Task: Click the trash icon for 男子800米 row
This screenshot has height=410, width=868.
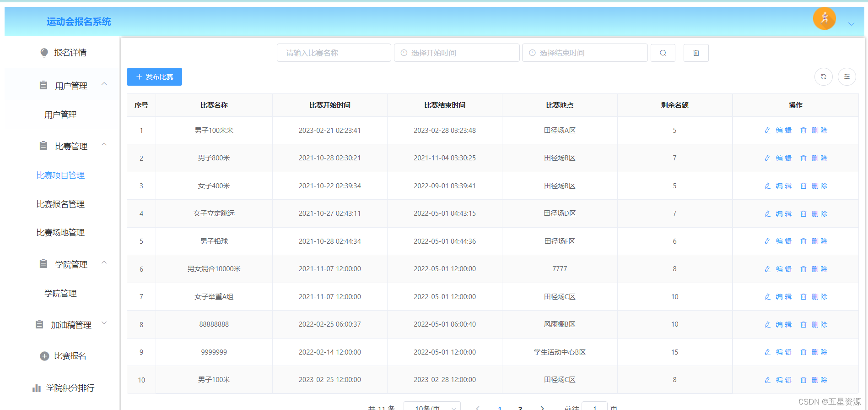Action: 803,158
